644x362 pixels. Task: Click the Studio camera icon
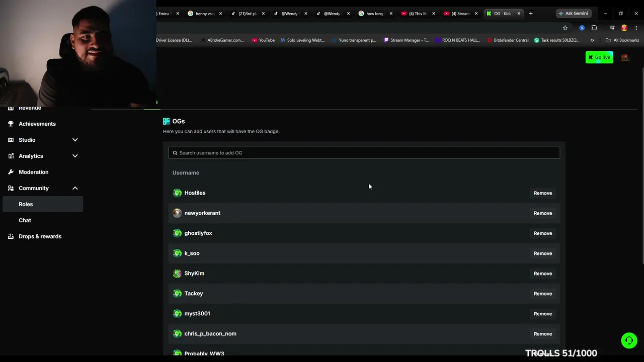[11, 140]
